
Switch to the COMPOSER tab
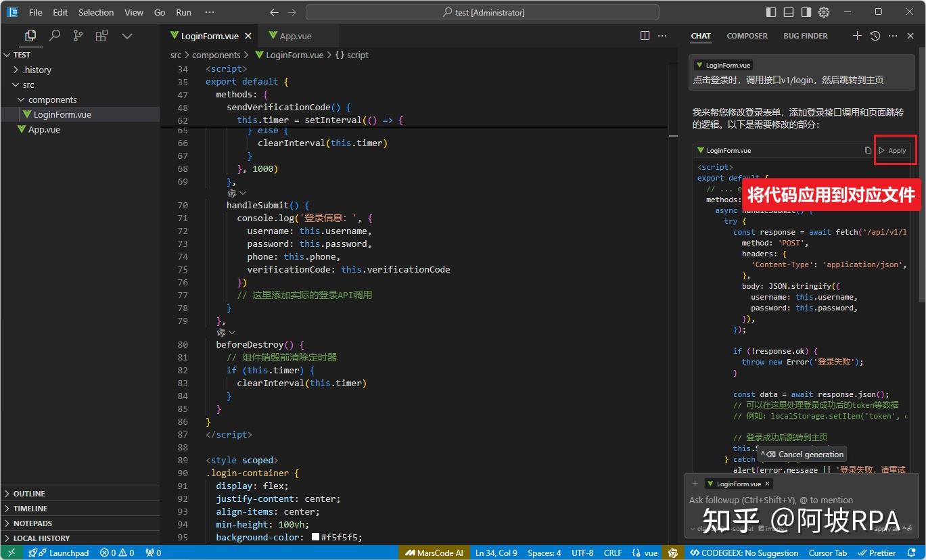point(747,36)
